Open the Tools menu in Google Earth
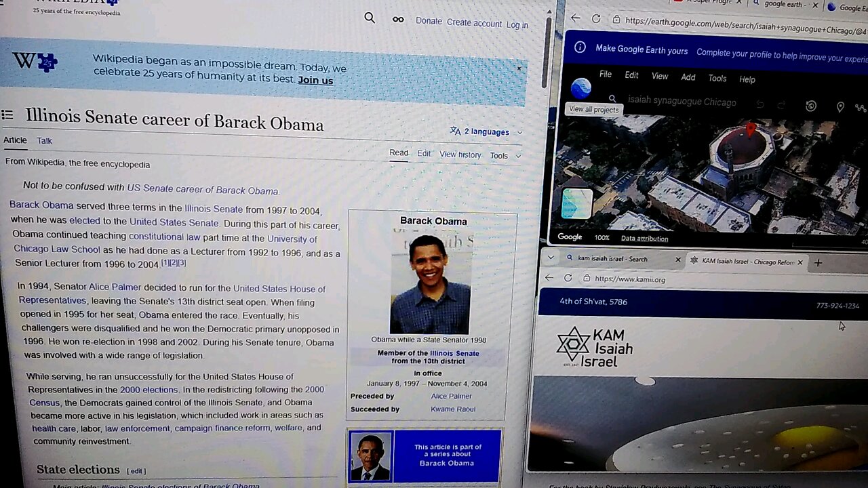 tap(717, 78)
